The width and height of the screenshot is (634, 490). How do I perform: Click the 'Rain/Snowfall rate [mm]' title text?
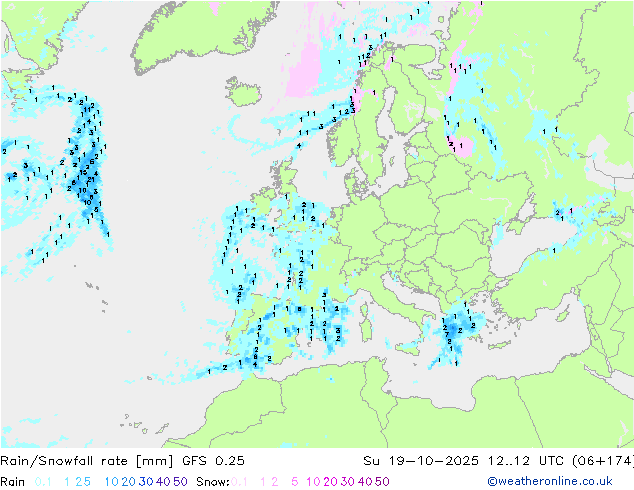[x=87, y=461]
